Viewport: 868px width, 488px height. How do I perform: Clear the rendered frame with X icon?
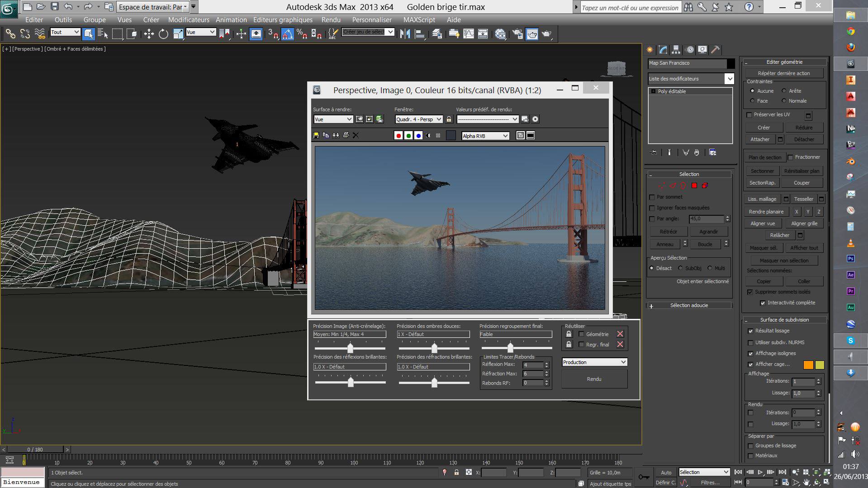[x=356, y=135]
